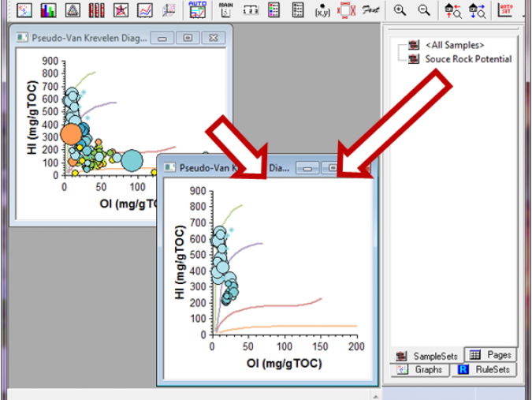532x400 pixels.
Task: Switch to the RuleSets tab
Action: click(484, 370)
